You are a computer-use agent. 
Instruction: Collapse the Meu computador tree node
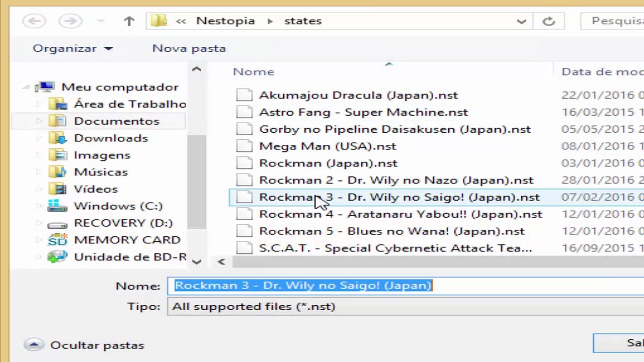[26, 87]
